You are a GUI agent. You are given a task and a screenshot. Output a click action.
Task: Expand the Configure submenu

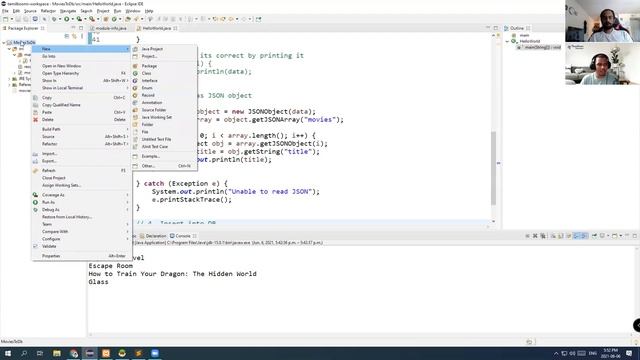coord(82,239)
